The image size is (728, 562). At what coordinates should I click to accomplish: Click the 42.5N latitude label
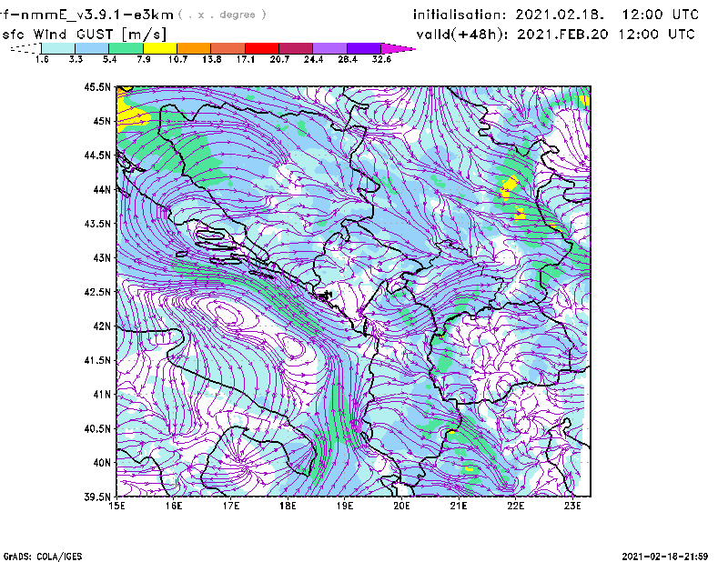click(x=97, y=292)
